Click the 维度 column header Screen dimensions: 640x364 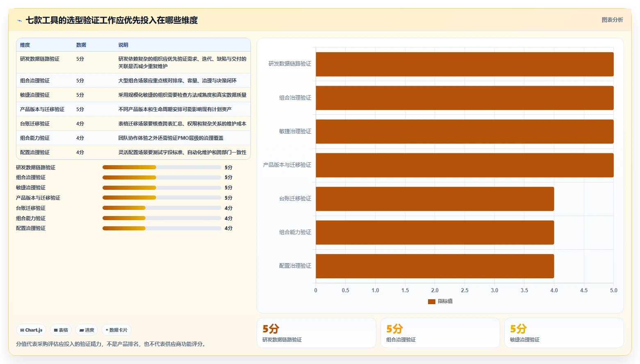click(x=25, y=45)
